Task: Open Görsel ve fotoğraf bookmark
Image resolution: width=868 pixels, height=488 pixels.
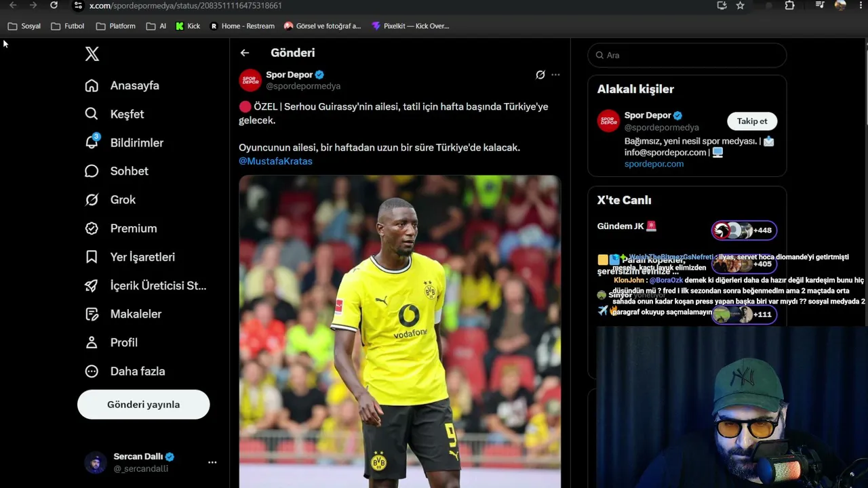Action: [x=322, y=26]
